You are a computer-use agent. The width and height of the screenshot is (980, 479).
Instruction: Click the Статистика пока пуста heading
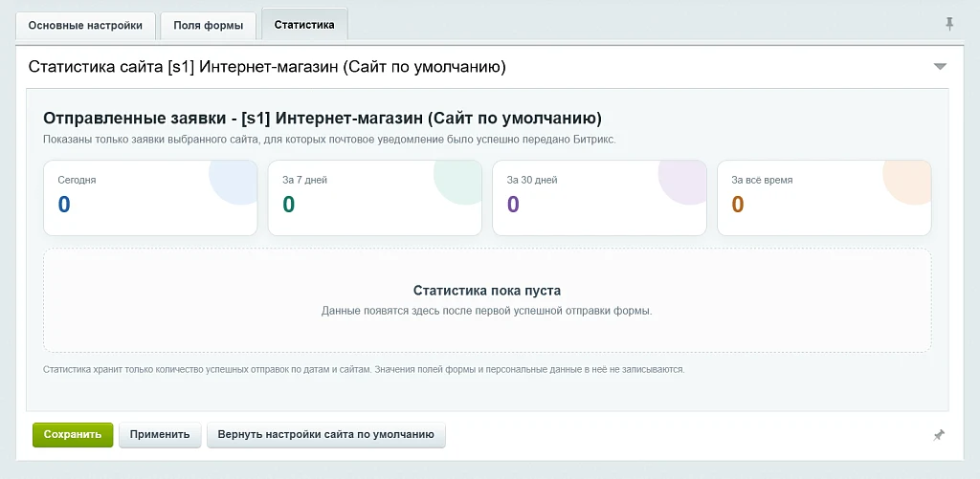(487, 291)
